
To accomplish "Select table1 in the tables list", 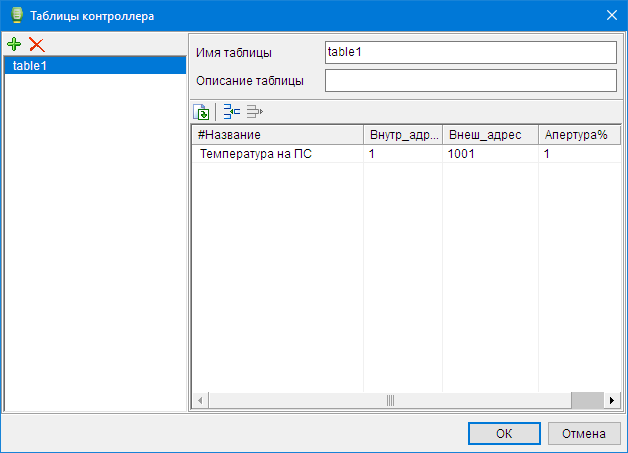I will (95, 65).
